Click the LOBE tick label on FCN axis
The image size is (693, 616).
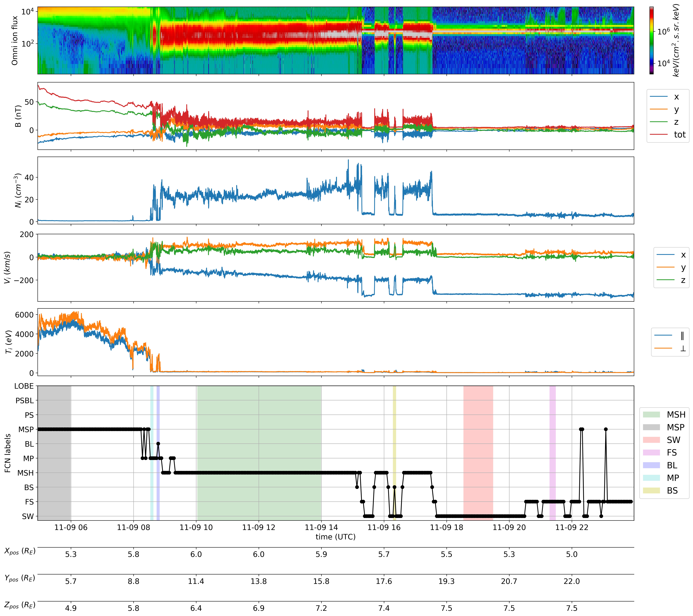click(x=24, y=386)
